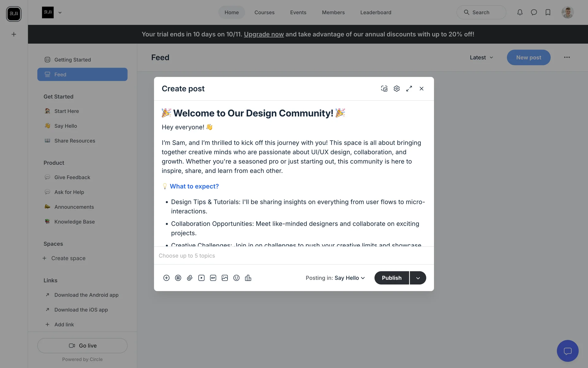Open the emoji picker in post toolbar
The width and height of the screenshot is (588, 368).
click(x=236, y=278)
